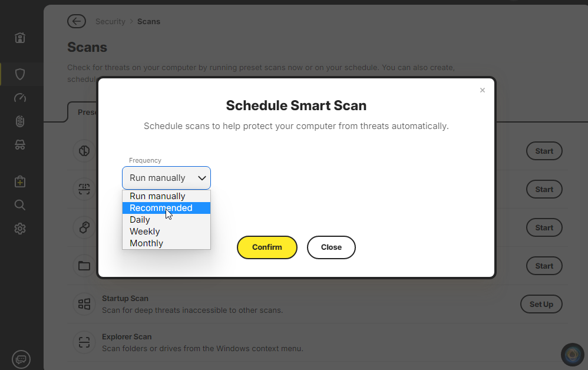
Task: Select the Security shield icon in sidebar
Action: 20,74
